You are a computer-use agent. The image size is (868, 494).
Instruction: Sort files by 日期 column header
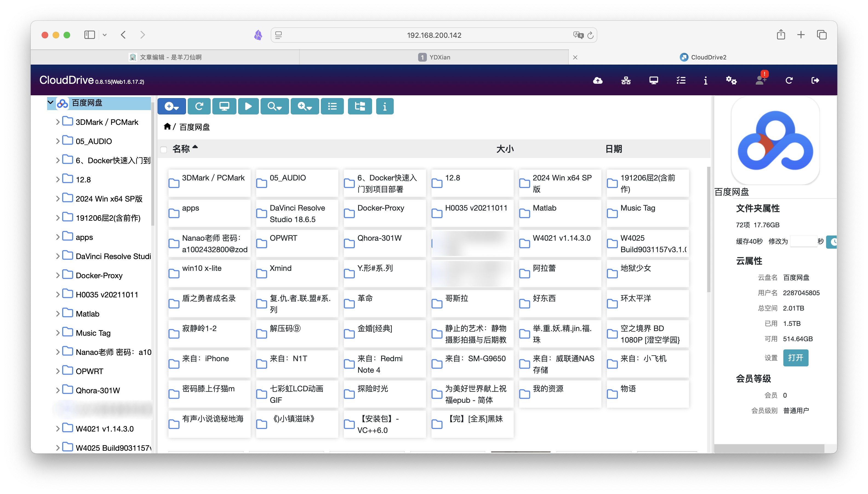(613, 149)
